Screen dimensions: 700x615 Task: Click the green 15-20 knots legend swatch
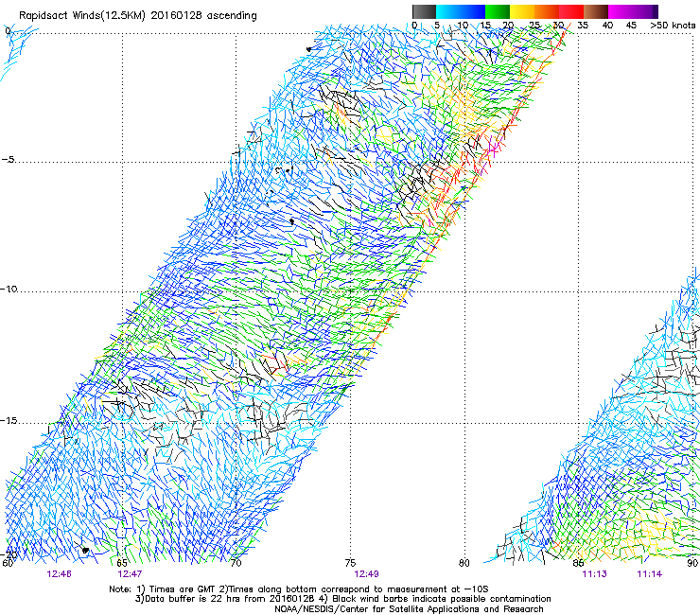498,11
